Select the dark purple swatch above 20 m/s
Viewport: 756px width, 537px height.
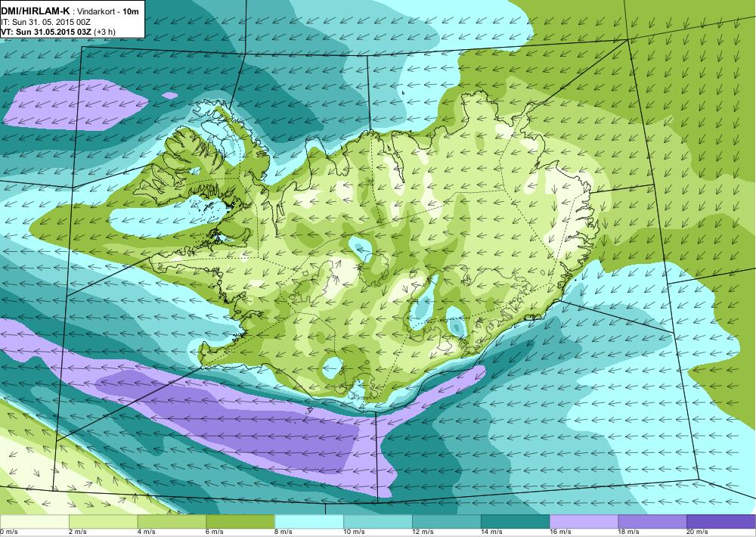tap(721, 521)
